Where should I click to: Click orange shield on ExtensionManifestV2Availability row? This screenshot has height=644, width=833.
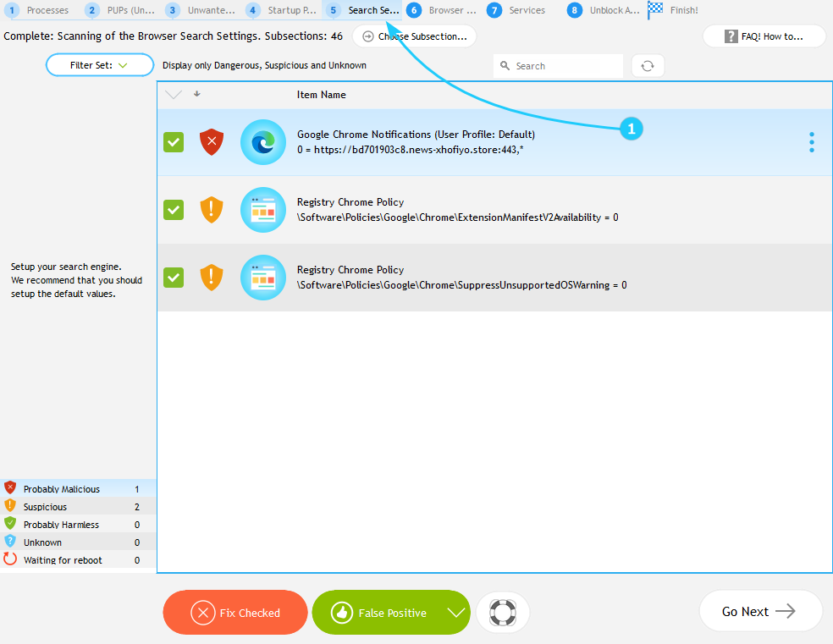[x=211, y=210]
